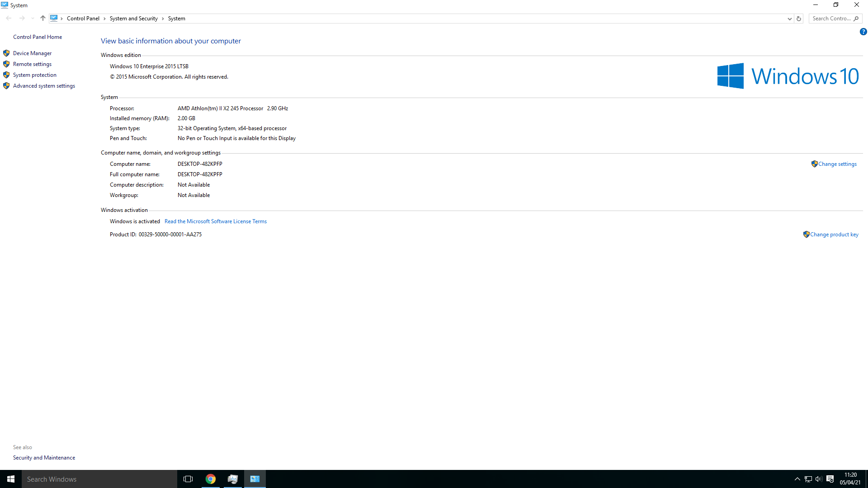Expand the Control Panel breadcrumb chevron

104,19
